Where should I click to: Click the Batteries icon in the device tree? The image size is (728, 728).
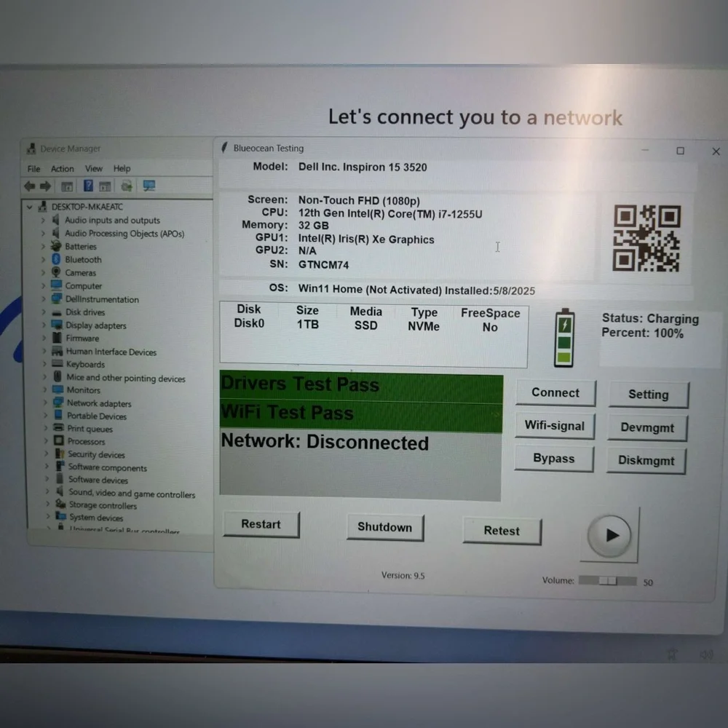click(x=56, y=246)
